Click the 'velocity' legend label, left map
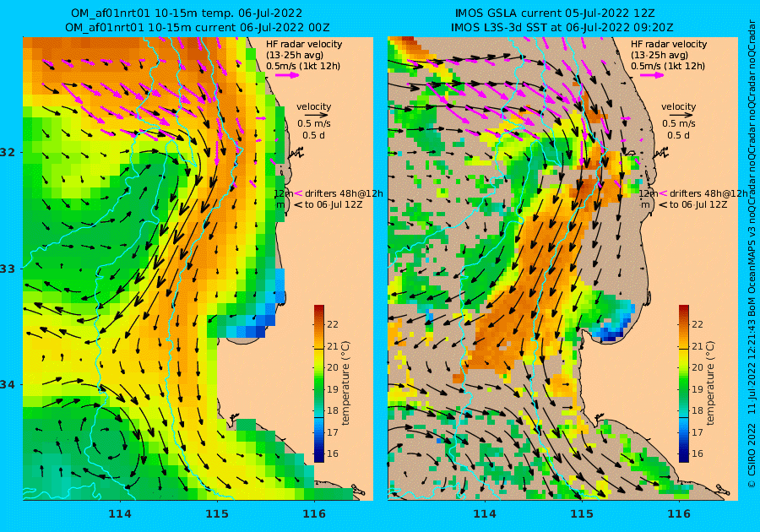 [313, 106]
